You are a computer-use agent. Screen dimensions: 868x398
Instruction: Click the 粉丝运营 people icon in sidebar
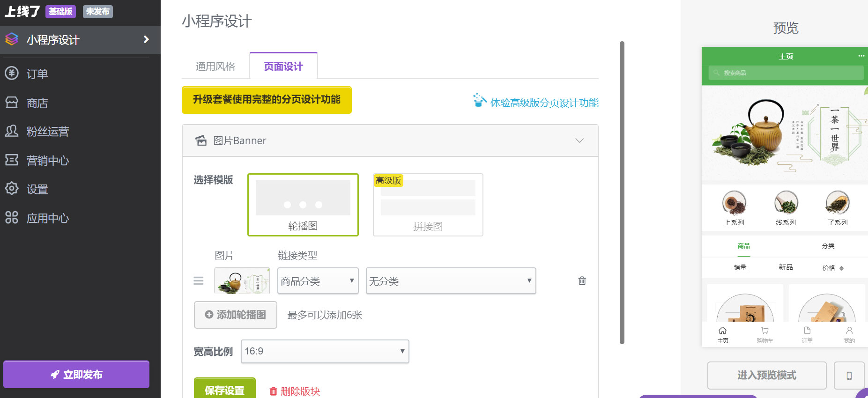[x=12, y=131]
